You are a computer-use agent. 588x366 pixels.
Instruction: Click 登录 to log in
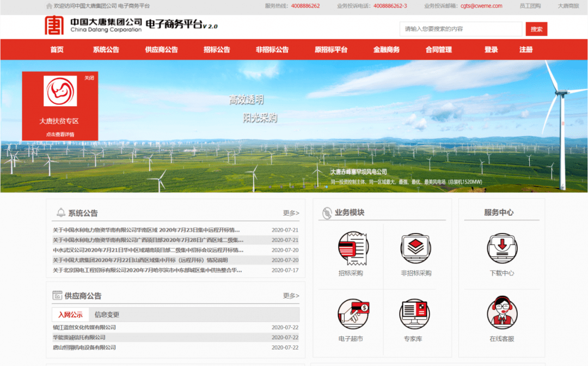[491, 50]
